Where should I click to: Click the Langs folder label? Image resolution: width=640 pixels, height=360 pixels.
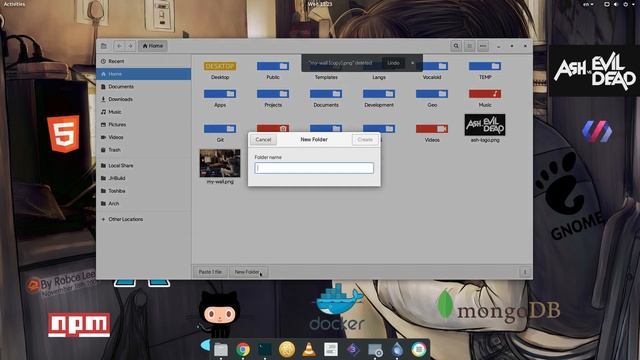[379, 77]
